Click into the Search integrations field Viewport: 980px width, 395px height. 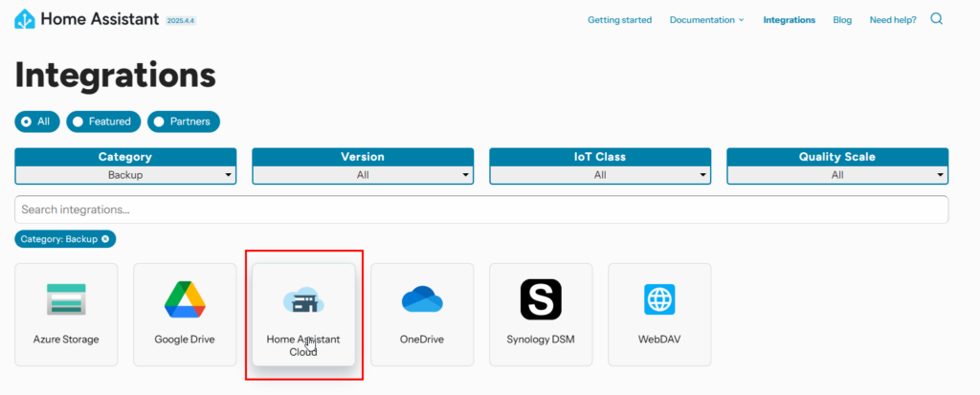click(x=481, y=209)
